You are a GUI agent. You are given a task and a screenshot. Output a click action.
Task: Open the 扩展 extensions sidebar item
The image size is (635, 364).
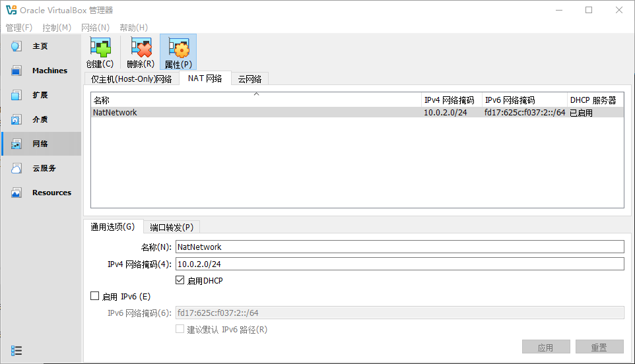(42, 95)
